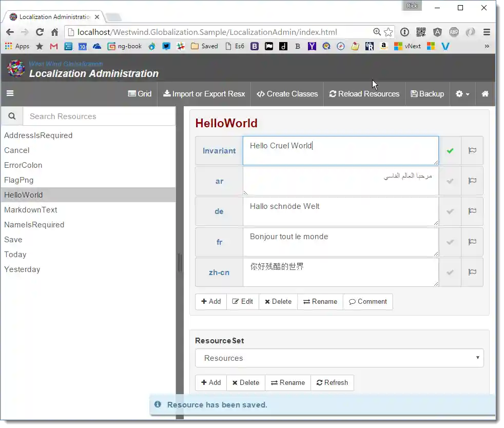Click the Refresh button in the ResourceSet section

[x=333, y=382]
